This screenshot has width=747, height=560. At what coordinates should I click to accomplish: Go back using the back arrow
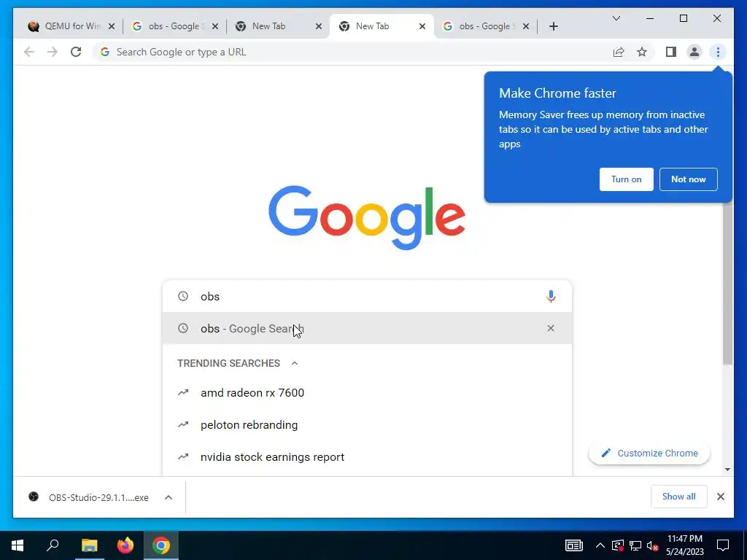[29, 52]
